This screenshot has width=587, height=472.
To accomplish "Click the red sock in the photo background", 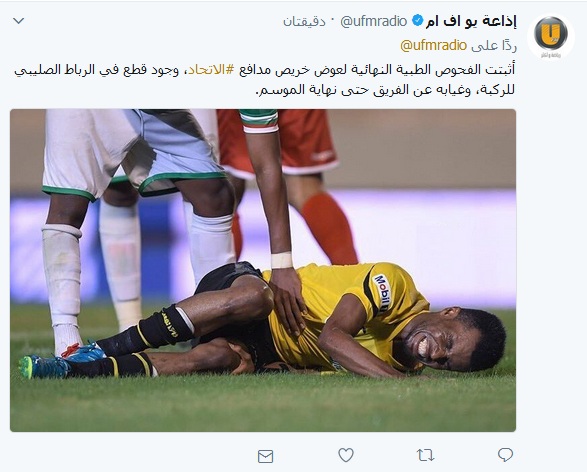I will pyautogui.click(x=329, y=229).
